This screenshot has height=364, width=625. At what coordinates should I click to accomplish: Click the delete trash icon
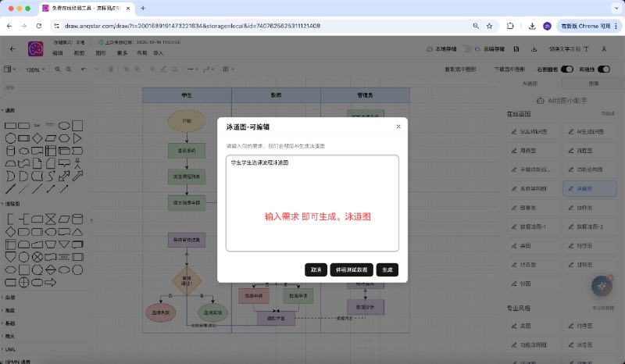111,70
